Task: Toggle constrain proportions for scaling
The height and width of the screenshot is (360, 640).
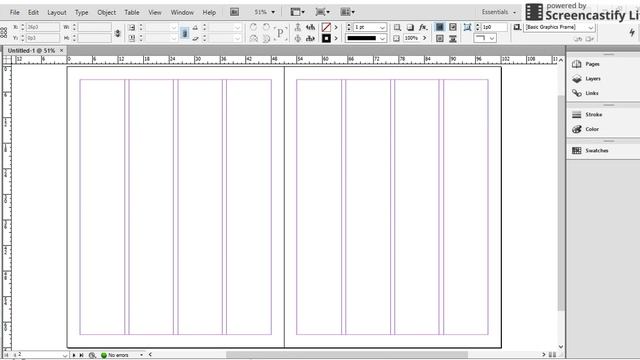Action: [184, 33]
